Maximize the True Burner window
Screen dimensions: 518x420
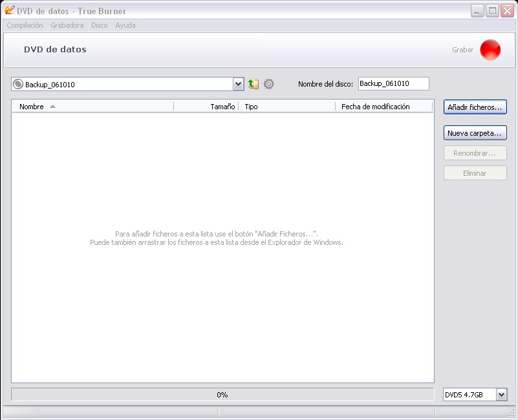(492, 11)
